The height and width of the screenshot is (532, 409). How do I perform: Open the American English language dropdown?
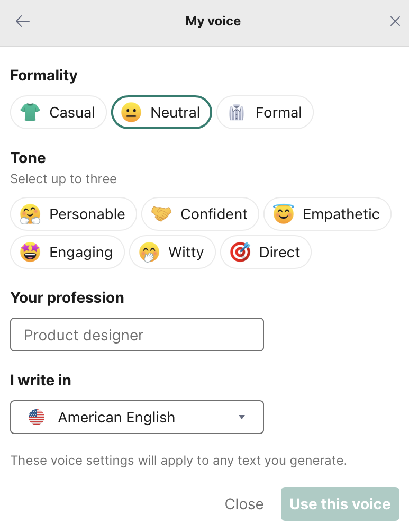(x=137, y=417)
